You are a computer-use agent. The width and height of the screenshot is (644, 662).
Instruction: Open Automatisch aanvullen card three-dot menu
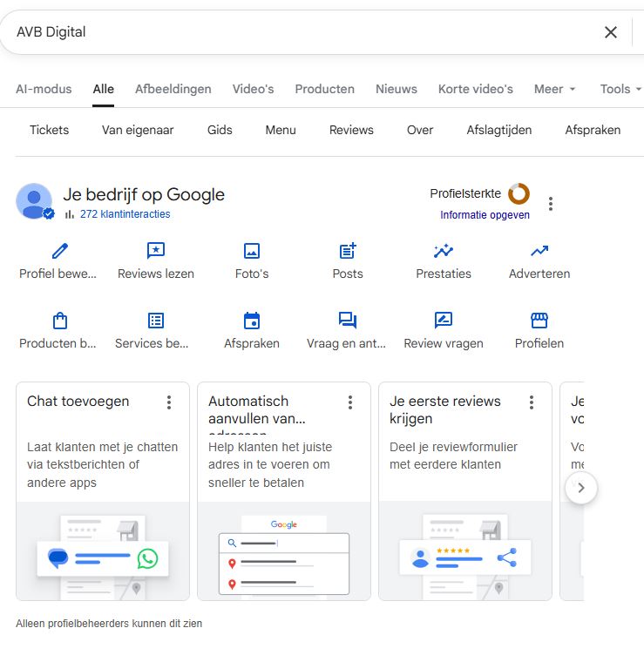pyautogui.click(x=350, y=402)
